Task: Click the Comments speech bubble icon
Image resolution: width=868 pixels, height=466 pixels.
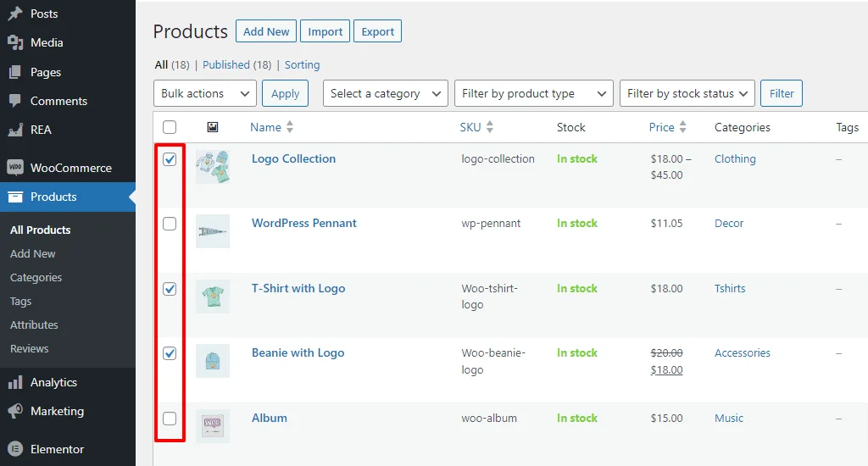Action: [x=15, y=101]
